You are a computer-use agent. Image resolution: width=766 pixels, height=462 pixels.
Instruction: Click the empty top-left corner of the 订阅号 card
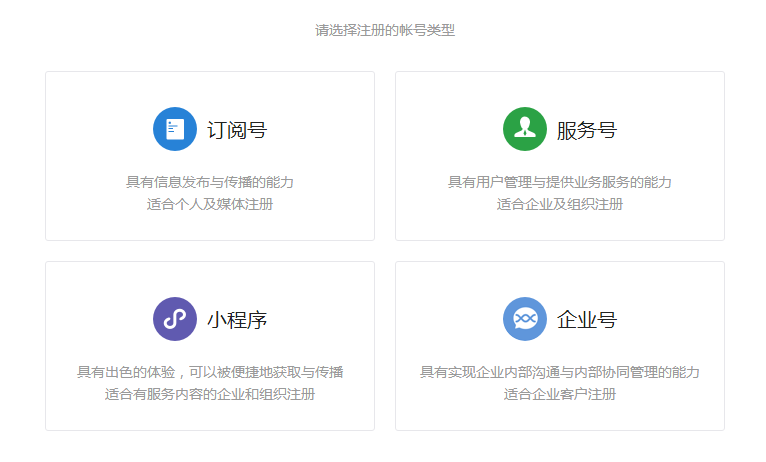(x=62, y=86)
